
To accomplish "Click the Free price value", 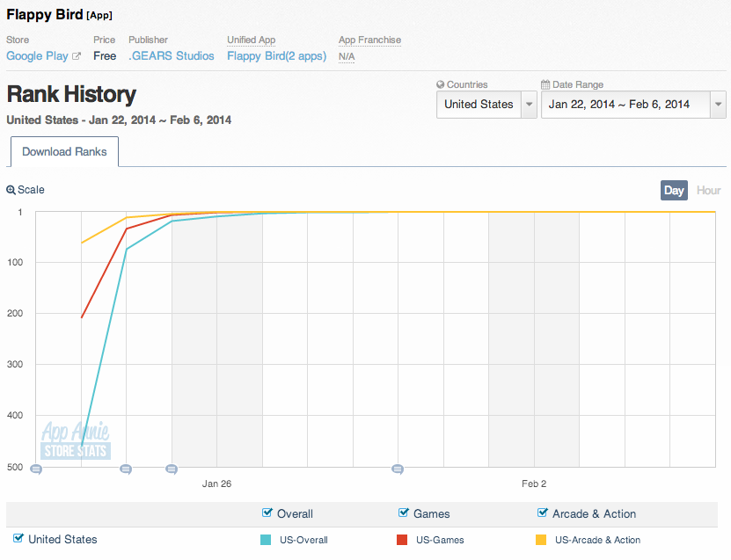I will click(105, 56).
